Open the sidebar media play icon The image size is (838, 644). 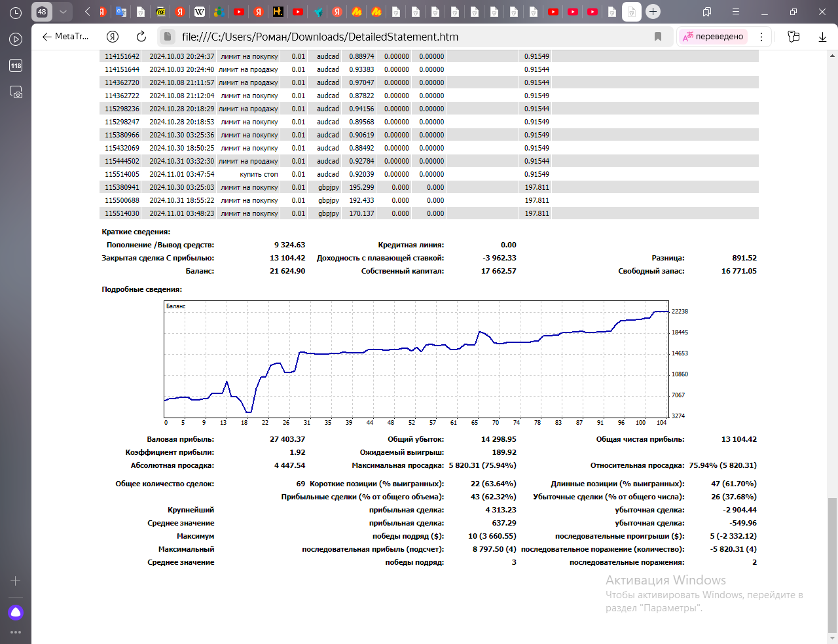tap(16, 39)
